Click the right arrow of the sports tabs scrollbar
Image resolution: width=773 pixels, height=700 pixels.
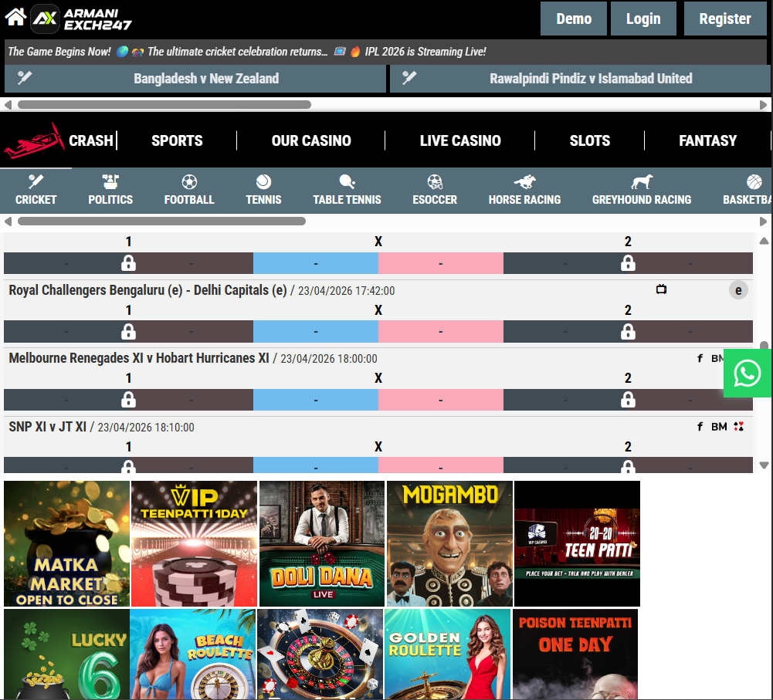click(x=763, y=221)
